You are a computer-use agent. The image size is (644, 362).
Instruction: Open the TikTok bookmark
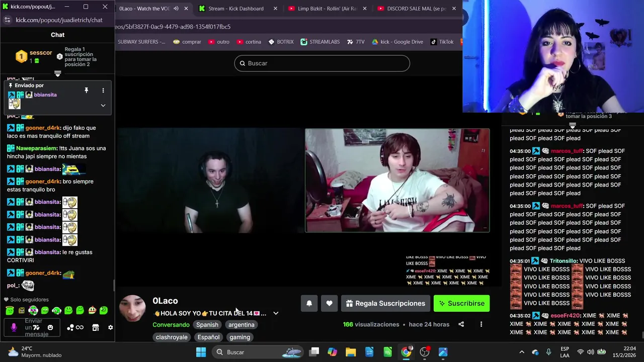tap(442, 42)
